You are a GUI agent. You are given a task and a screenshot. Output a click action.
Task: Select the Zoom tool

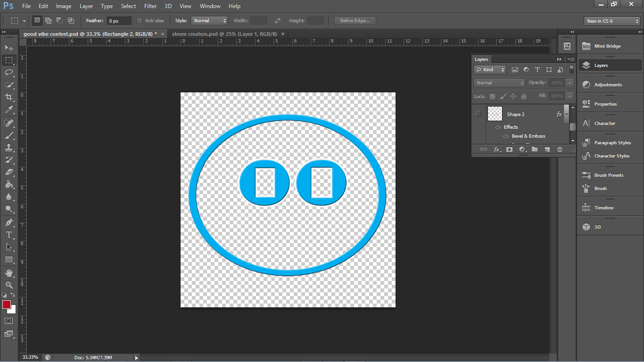[x=9, y=285]
